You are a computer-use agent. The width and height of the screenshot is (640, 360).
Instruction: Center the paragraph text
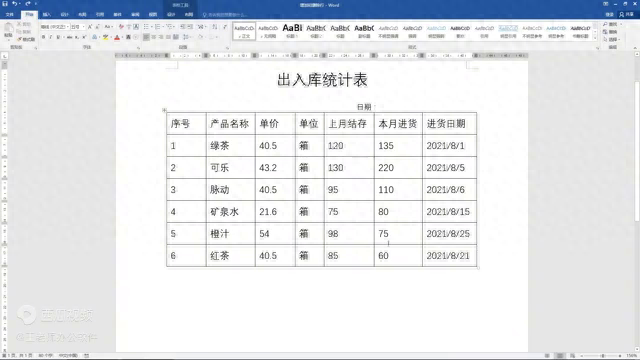(153, 37)
